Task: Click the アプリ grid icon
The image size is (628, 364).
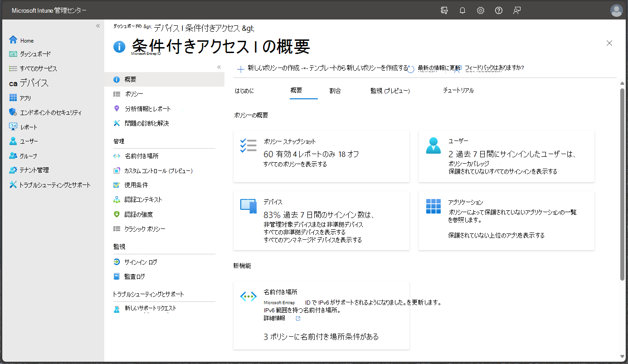Action: (13, 98)
